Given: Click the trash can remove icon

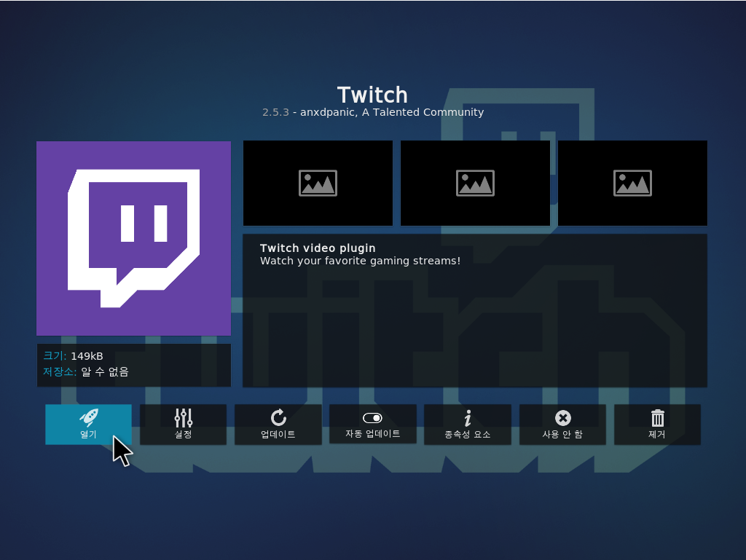Looking at the screenshot, I should 657,417.
